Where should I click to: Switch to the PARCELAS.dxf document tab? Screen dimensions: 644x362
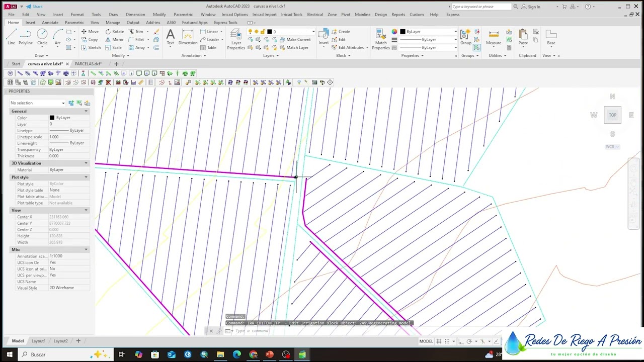coord(88,64)
